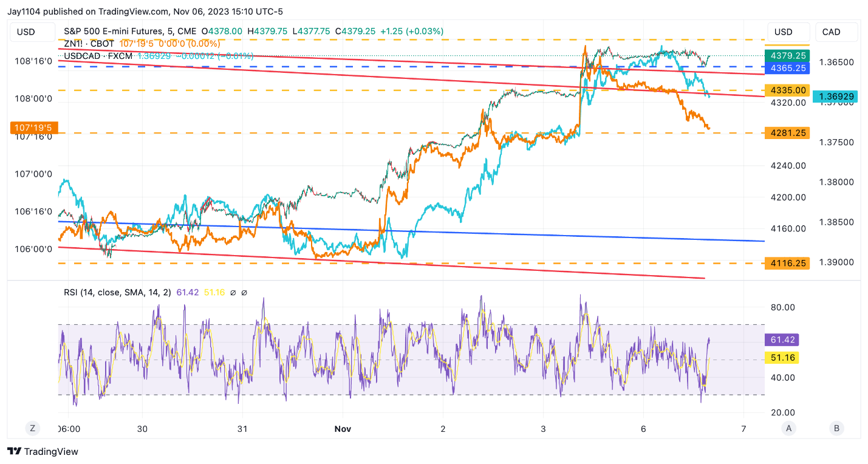Click the B scale button
The height and width of the screenshot is (464, 868).
tap(836, 428)
